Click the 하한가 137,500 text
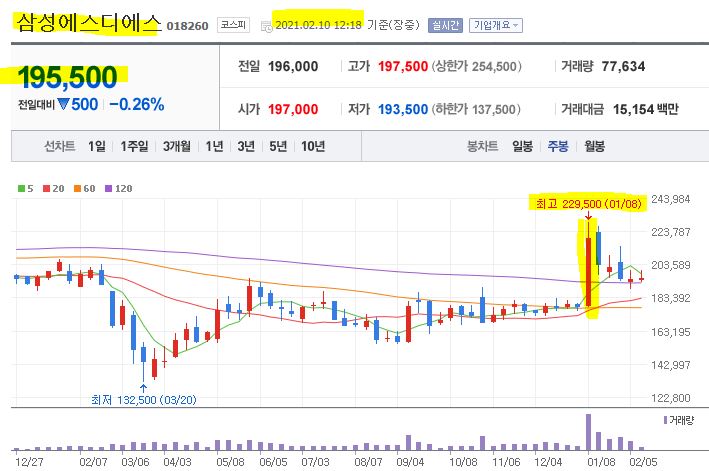This screenshot has height=471, width=709. click(476, 109)
